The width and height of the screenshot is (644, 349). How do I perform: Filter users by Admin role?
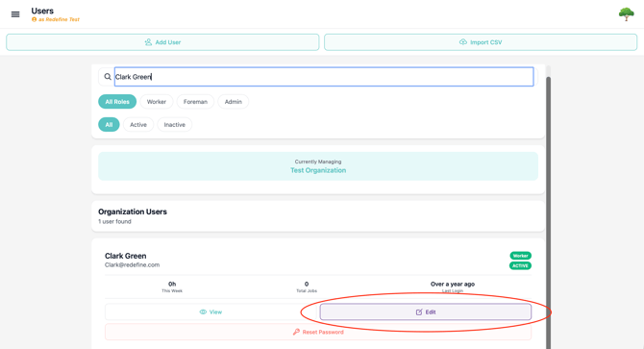[x=234, y=102]
